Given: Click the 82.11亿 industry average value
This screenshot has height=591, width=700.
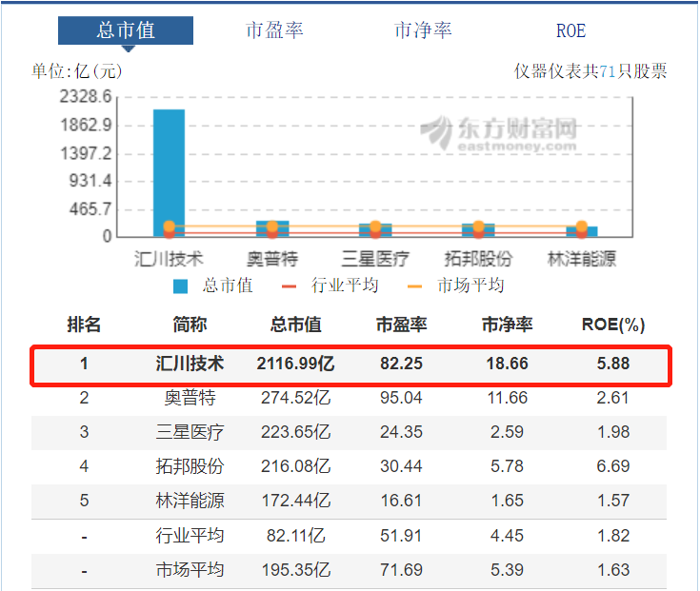Looking at the screenshot, I should tap(295, 535).
